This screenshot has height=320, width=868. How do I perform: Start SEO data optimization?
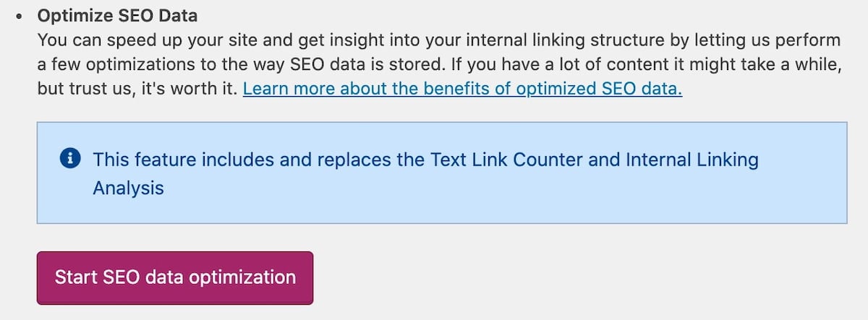175,277
